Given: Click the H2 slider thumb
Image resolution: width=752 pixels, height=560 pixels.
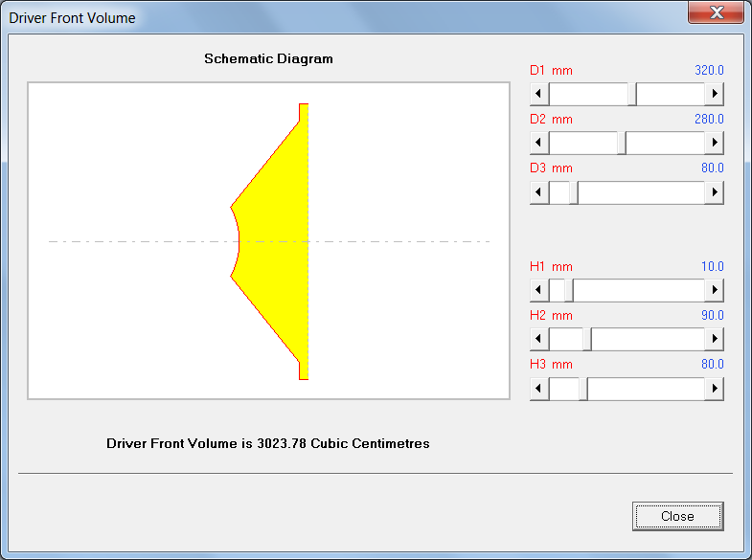Looking at the screenshot, I should pos(587,339).
